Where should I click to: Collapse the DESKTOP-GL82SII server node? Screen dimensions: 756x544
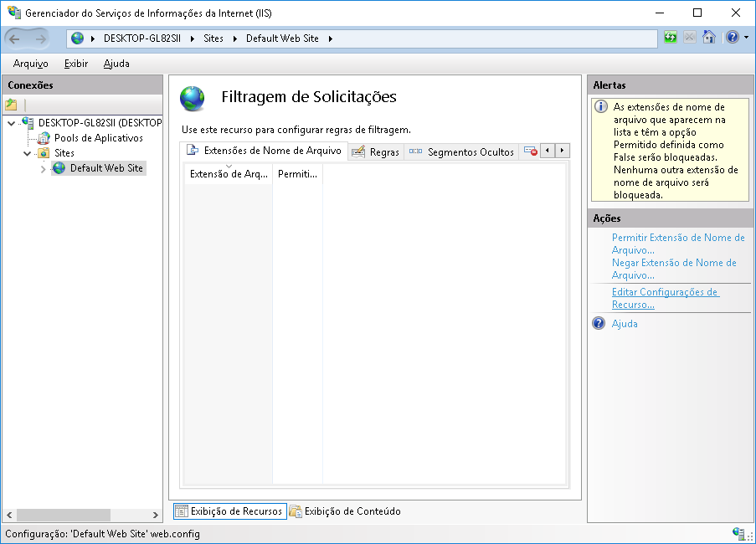pyautogui.click(x=12, y=123)
